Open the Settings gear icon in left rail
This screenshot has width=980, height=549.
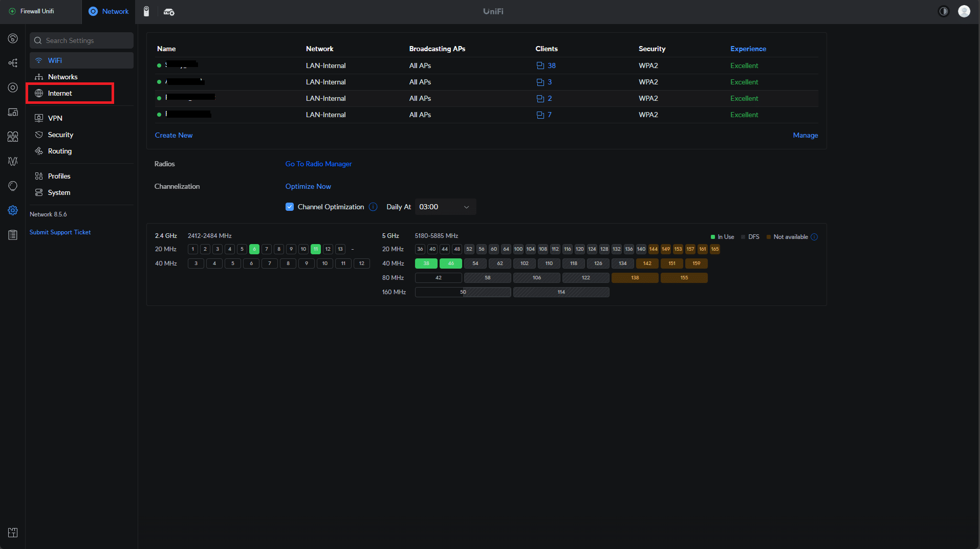[x=13, y=210]
